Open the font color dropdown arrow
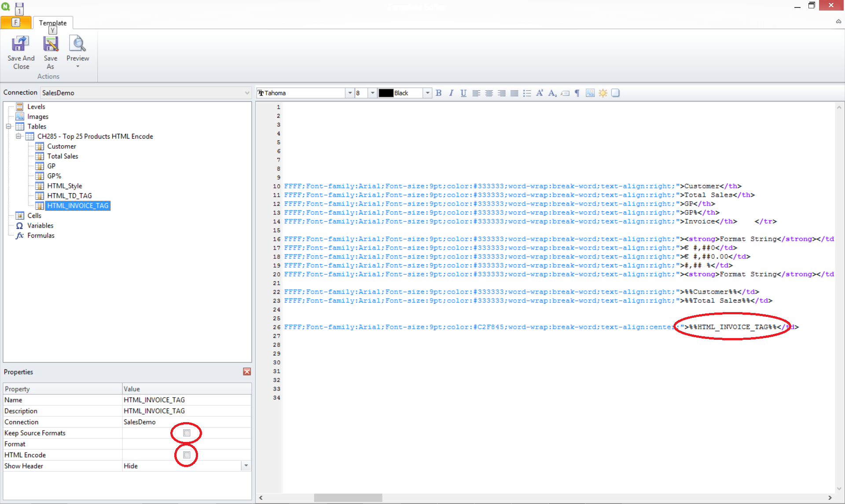The image size is (845, 504). point(427,93)
